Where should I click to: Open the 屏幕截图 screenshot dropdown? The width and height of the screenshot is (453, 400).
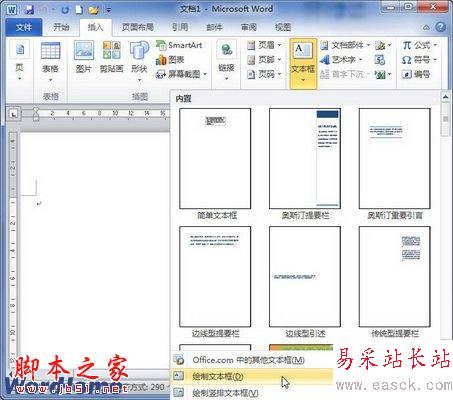181,74
